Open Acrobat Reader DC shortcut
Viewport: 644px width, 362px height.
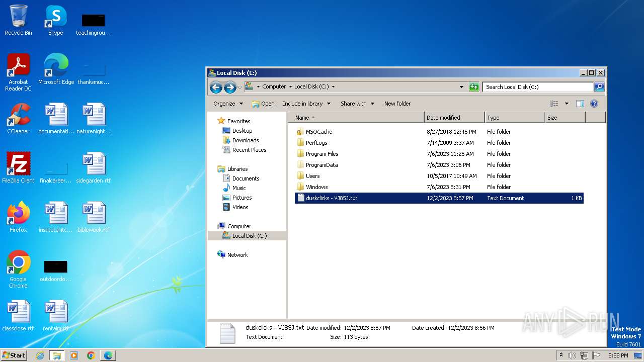(x=18, y=72)
